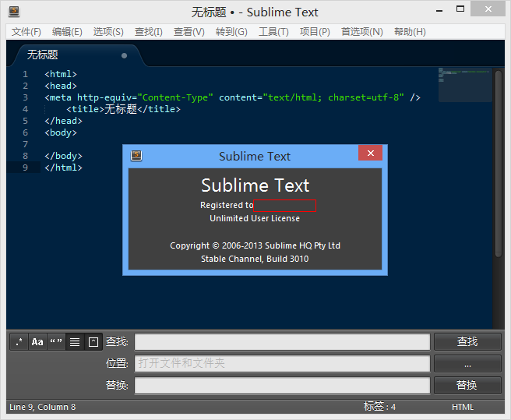Toggle case sensitive Aa option
The width and height of the screenshot is (511, 420).
[37, 342]
